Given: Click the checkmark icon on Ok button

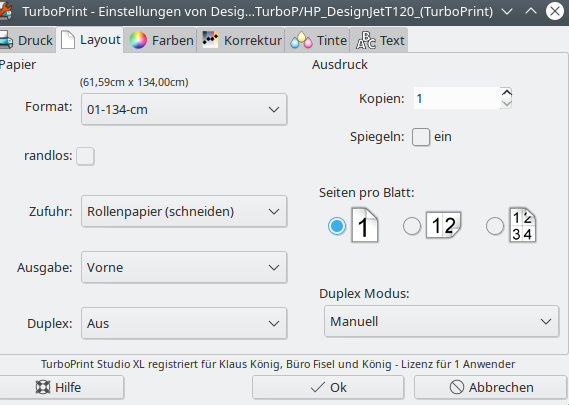Looking at the screenshot, I should [x=318, y=387].
